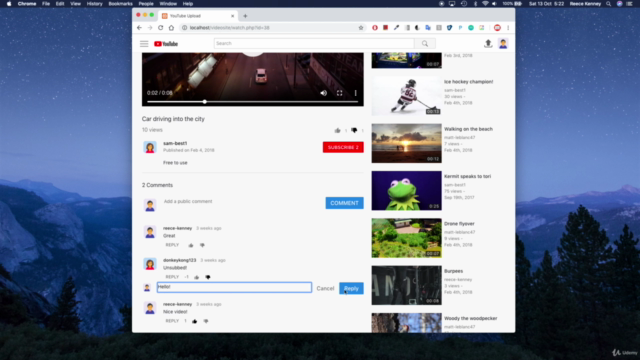Open video player more options menu
The height and width of the screenshot is (360, 640).
(x=356, y=93)
